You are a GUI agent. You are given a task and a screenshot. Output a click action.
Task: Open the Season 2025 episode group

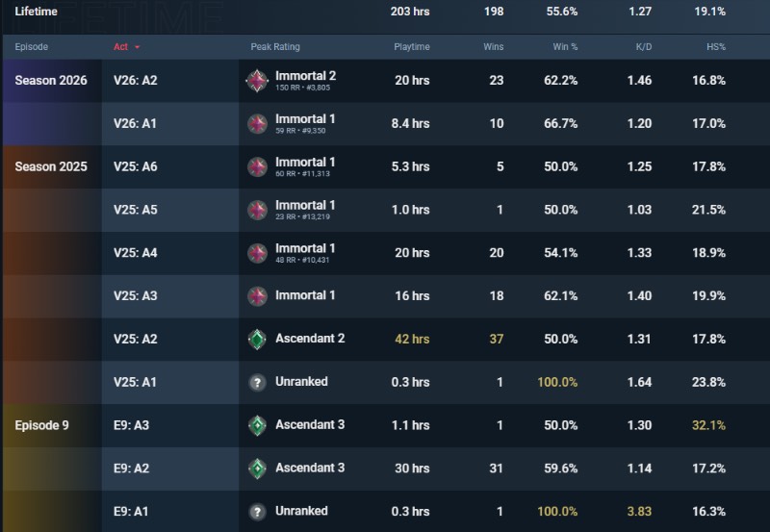[x=51, y=166]
